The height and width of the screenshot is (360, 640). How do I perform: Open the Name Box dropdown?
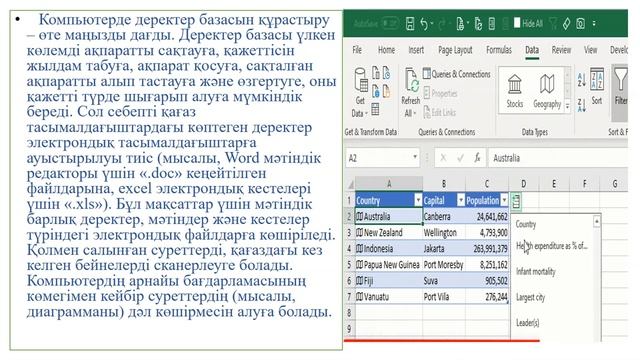tap(415, 157)
